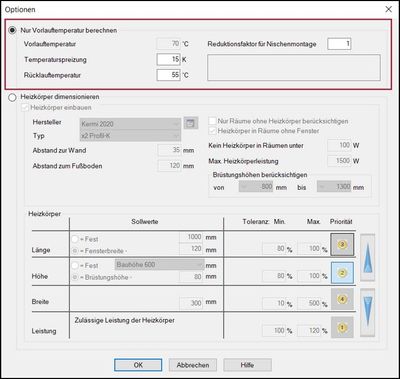Click the Abbrechen button
The width and height of the screenshot is (400, 379).
tap(193, 365)
